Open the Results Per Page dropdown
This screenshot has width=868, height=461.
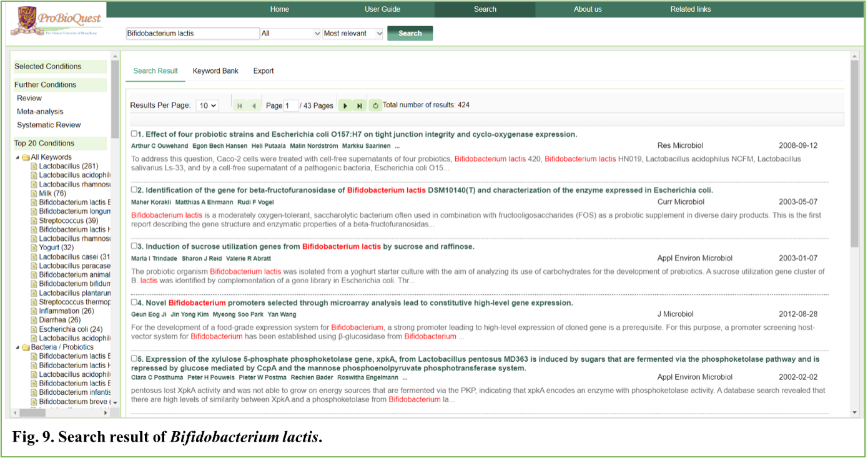tap(207, 105)
